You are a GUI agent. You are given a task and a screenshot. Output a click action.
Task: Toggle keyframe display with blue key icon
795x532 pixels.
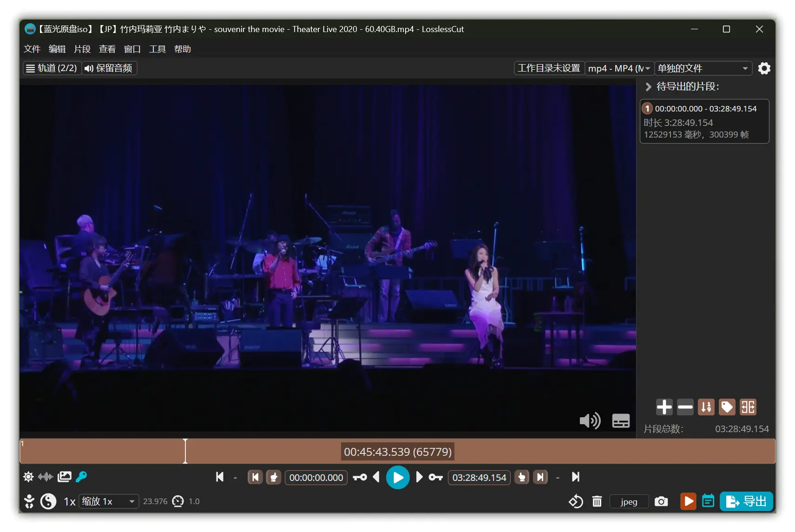[81, 477]
